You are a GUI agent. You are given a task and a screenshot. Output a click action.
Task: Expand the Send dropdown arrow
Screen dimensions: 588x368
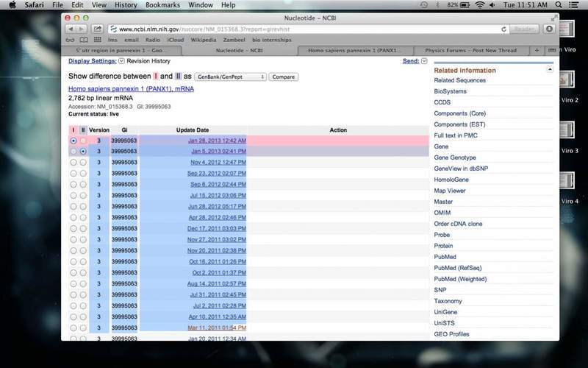pyautogui.click(x=424, y=61)
